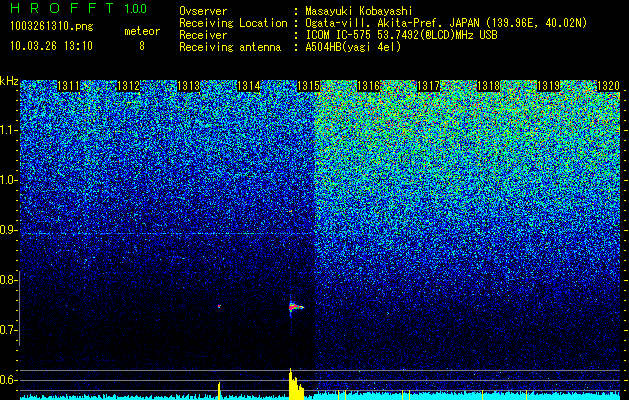
Task: Click the 1315 time marker
Action: point(308,86)
